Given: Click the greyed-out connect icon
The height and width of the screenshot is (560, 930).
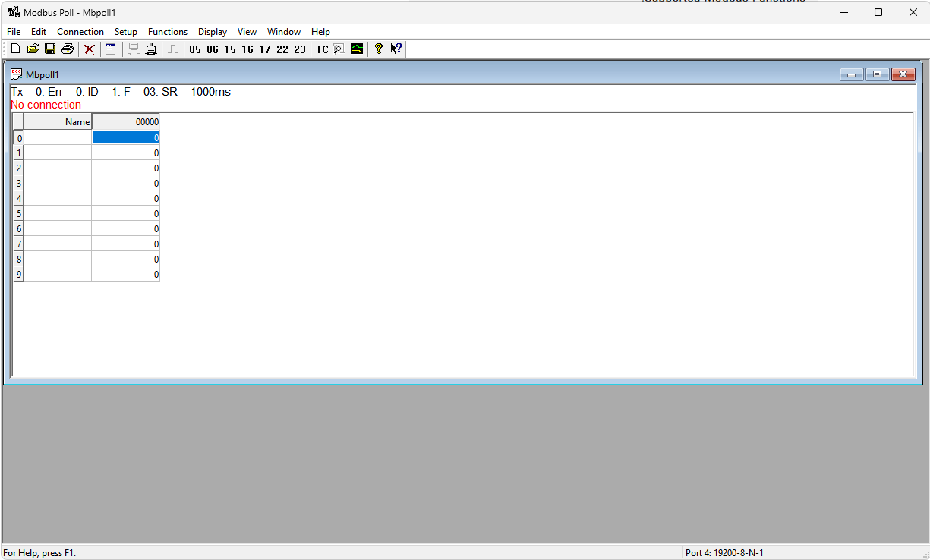Looking at the screenshot, I should (x=134, y=49).
